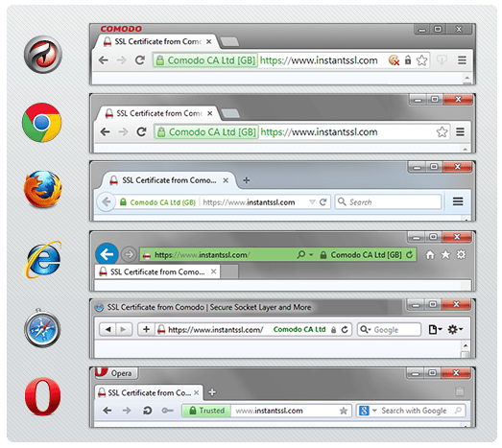Click the Internet Explorer browser logo
The height and width of the screenshot is (448, 502).
click(x=44, y=260)
